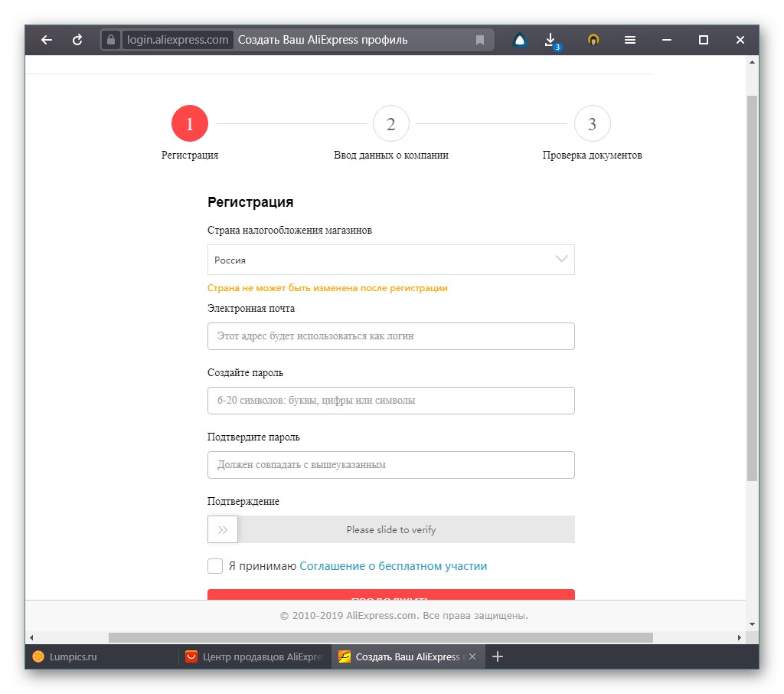The image size is (784, 694).
Task: Select the vertical scrollbar thumb
Action: pos(752,288)
